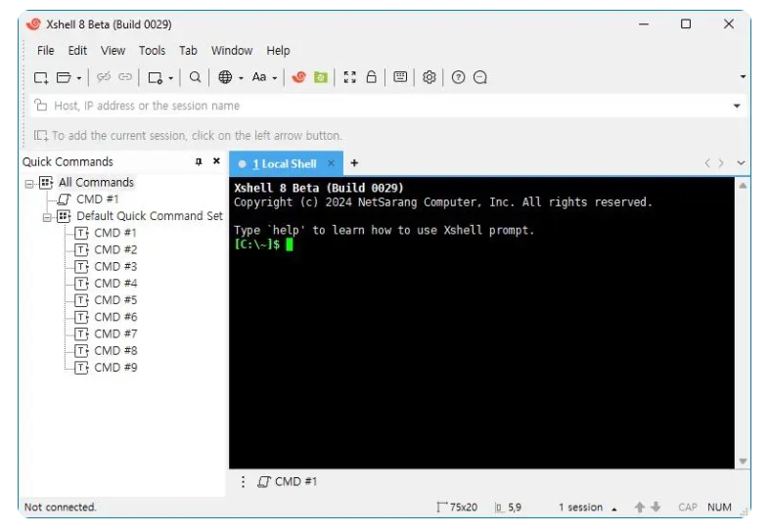Open the dropdown arrow beside the globe icon
Screen dimensions: 770x532
pos(241,78)
